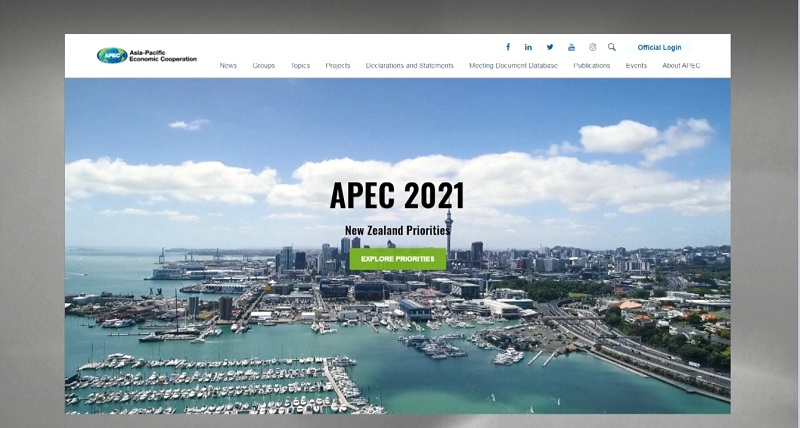Click the green Explore Priorities button
Screen dimensions: 800x428
(x=397, y=259)
